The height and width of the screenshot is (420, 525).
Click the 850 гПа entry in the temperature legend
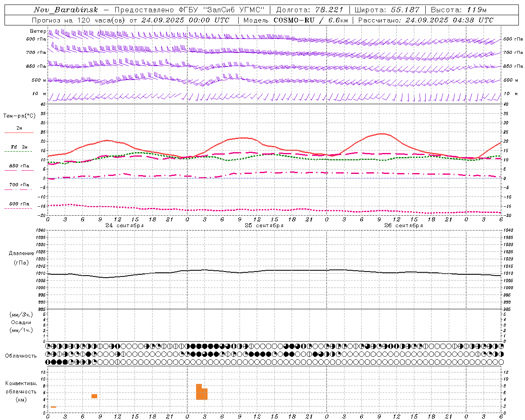coord(19,166)
